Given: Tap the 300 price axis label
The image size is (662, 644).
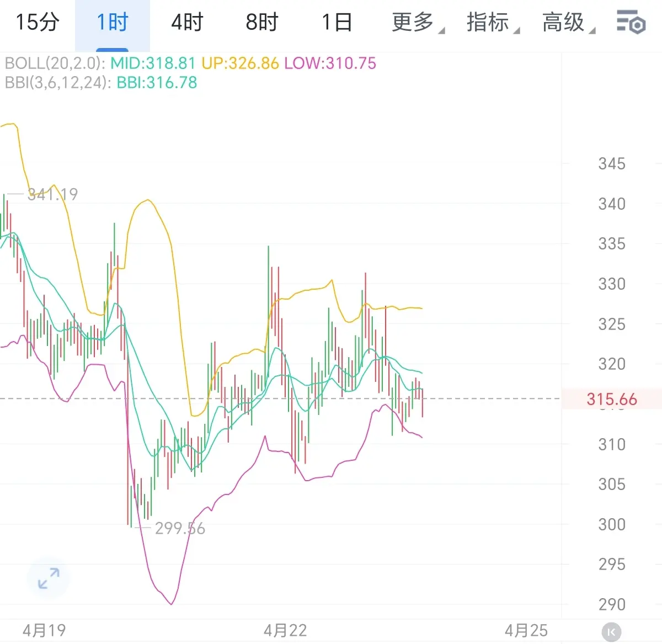Looking at the screenshot, I should tap(612, 524).
